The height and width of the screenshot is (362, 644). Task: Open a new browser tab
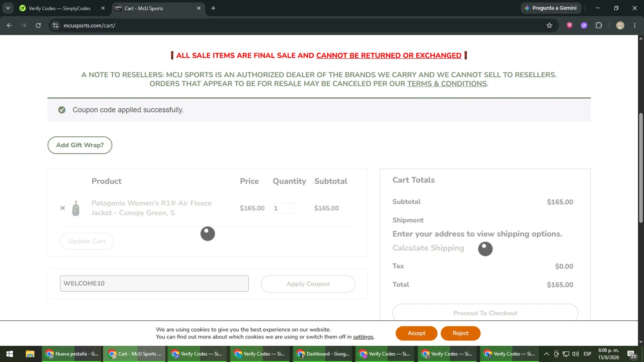coord(213,8)
